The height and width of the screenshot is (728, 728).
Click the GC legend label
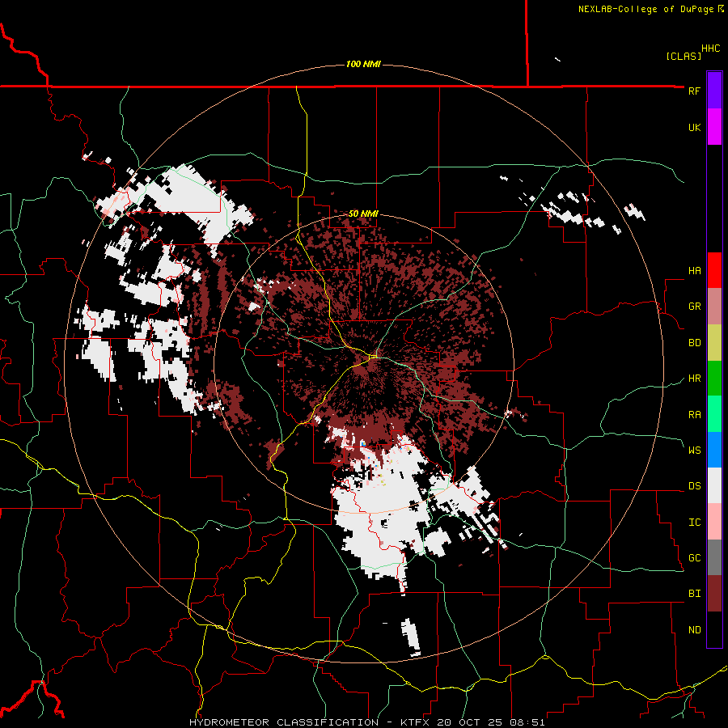point(694,558)
